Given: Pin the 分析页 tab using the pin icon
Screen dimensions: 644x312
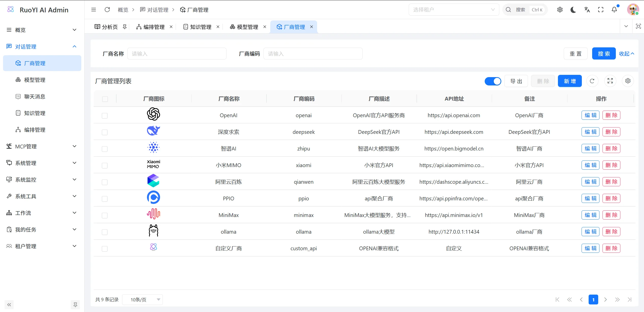Looking at the screenshot, I should (125, 26).
